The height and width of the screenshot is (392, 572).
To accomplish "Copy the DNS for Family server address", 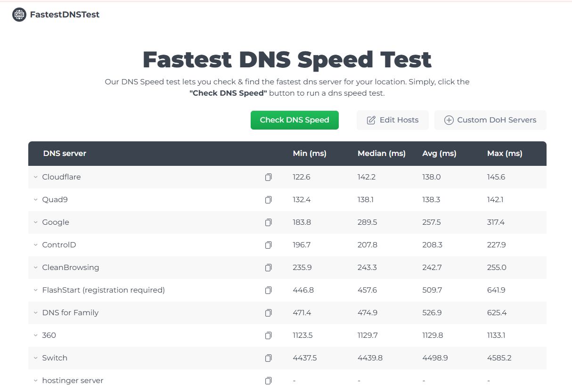I will point(268,313).
